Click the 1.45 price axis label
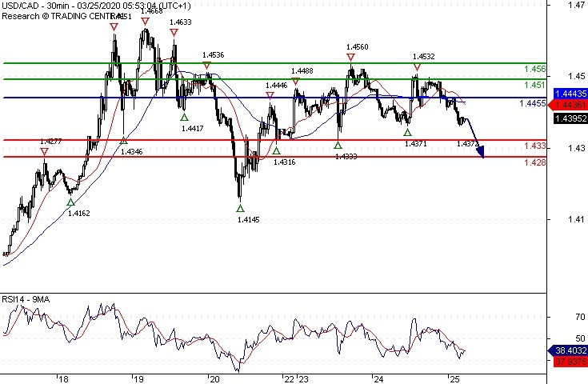The image size is (588, 384). coord(577,76)
